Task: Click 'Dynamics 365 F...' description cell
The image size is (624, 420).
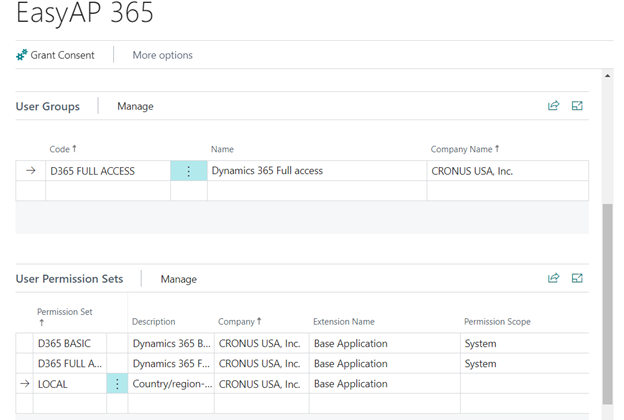Action: coord(171,363)
